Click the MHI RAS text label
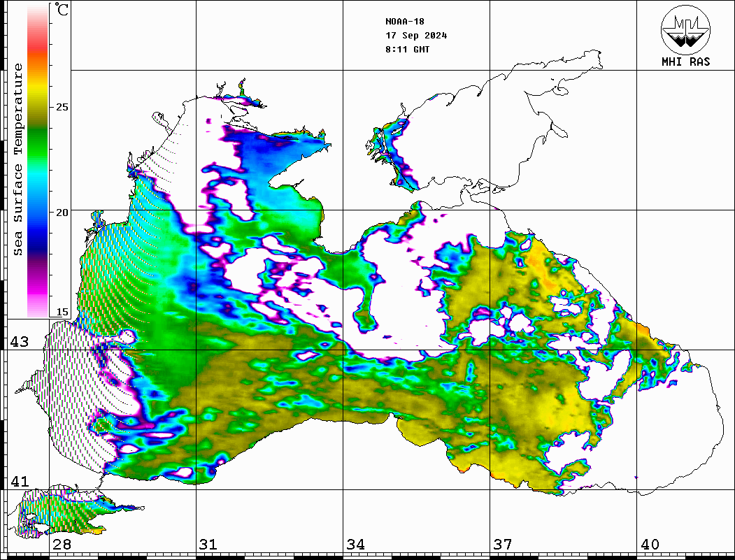 [x=686, y=62]
